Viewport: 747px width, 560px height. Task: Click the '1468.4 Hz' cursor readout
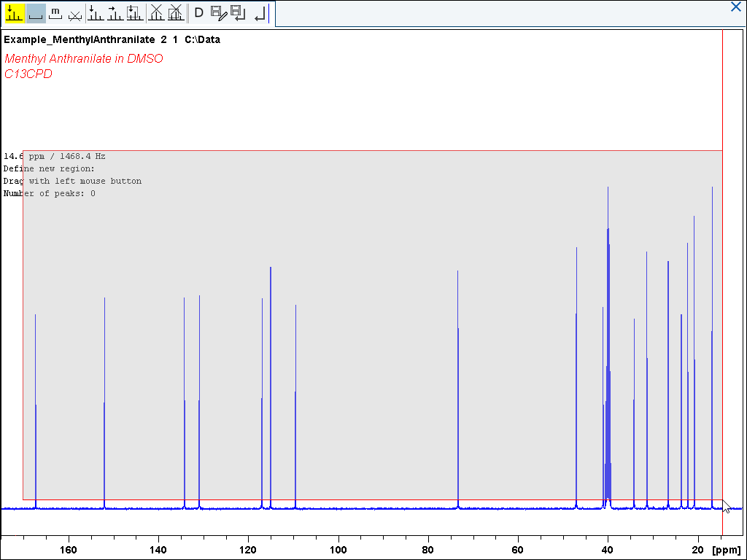83,156
